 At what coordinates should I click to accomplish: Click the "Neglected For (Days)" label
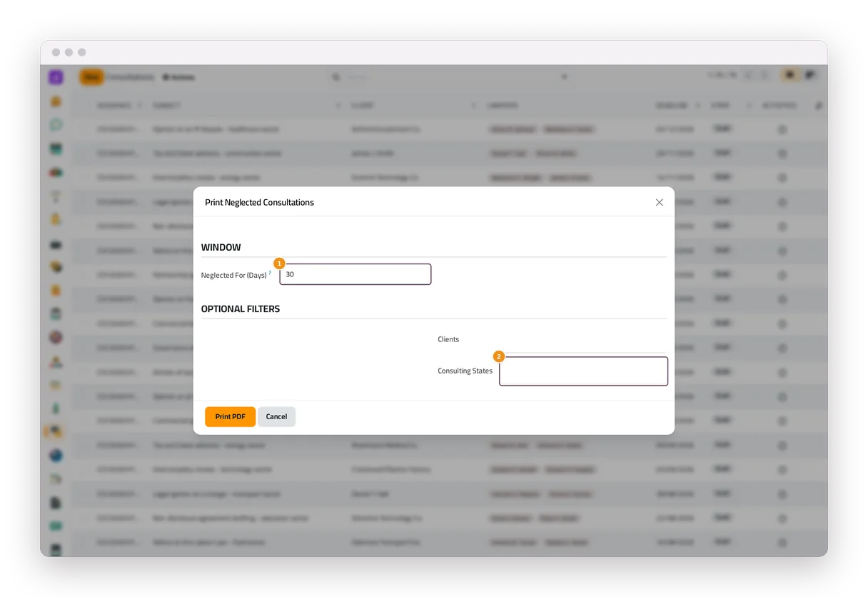(234, 275)
